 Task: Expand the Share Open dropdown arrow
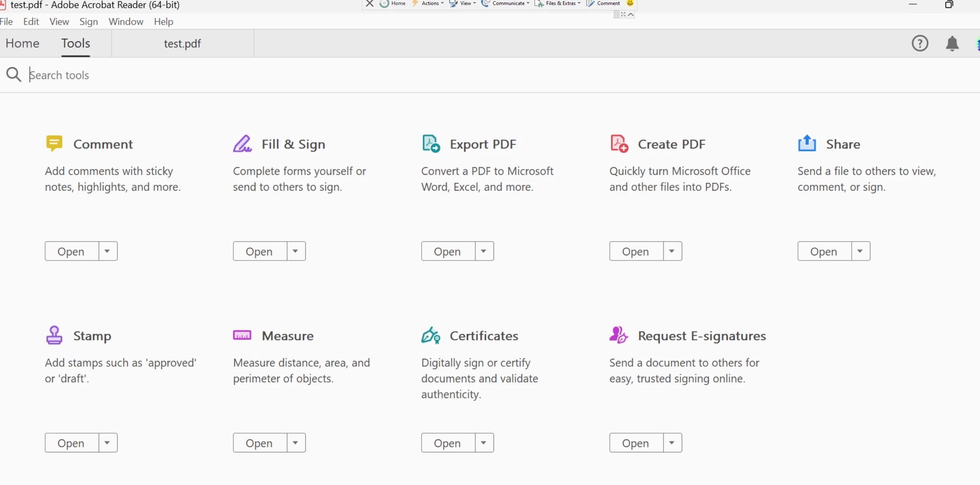click(860, 251)
